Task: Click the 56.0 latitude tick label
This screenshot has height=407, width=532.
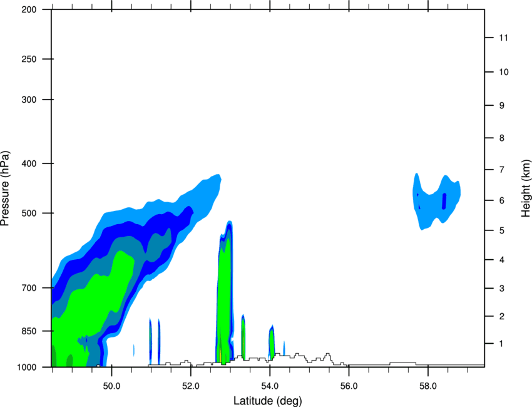Action: tap(349, 386)
